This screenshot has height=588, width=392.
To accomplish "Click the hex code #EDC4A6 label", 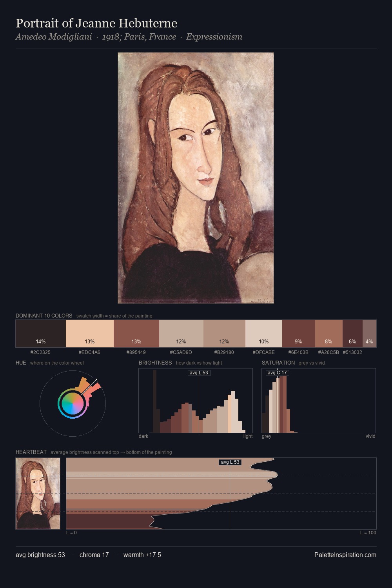I will 89,352.
